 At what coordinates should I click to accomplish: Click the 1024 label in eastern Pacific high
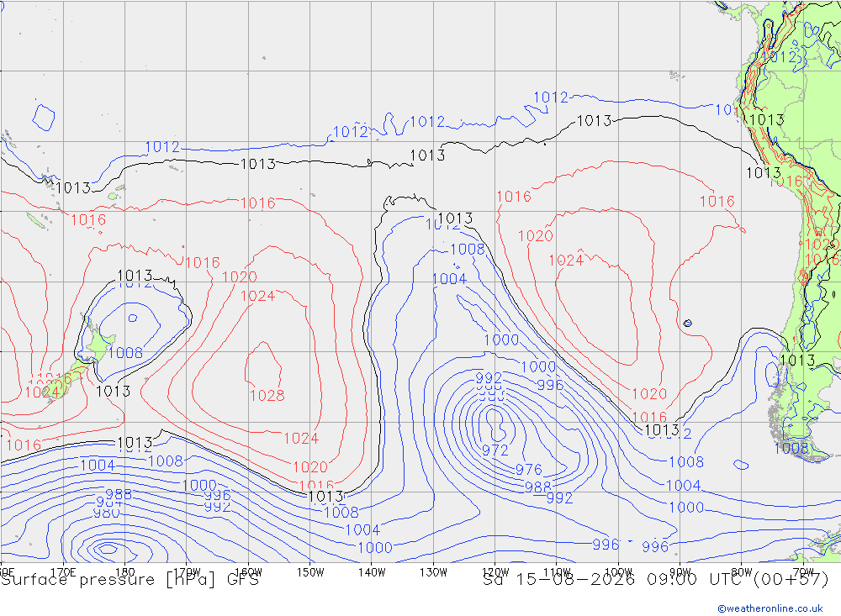[x=566, y=261]
